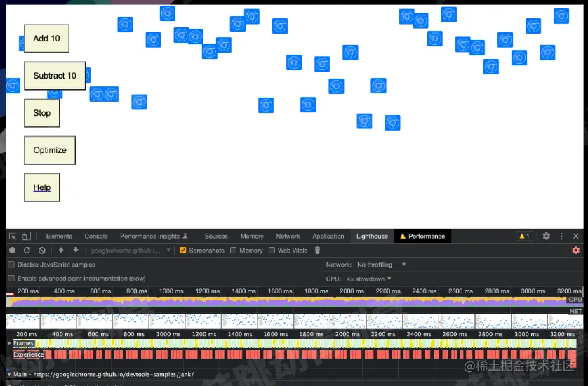Open the googlechrome.github.i... recording selector

pyautogui.click(x=130, y=251)
